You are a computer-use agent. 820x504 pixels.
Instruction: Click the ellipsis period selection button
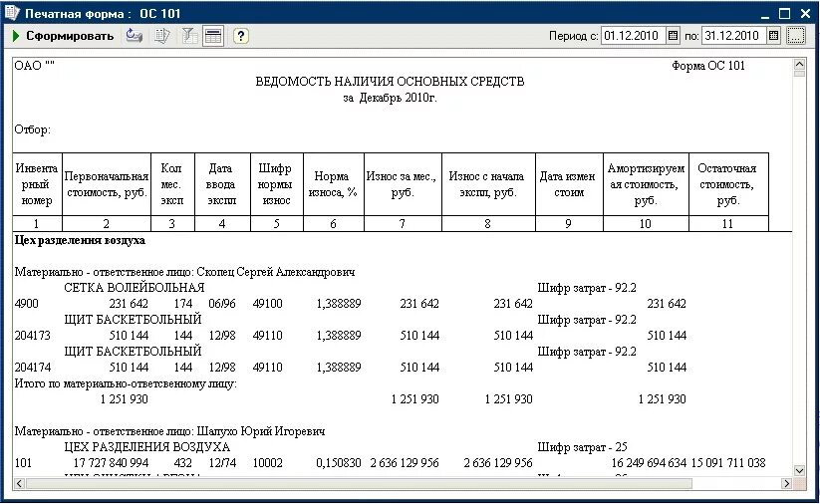795,36
